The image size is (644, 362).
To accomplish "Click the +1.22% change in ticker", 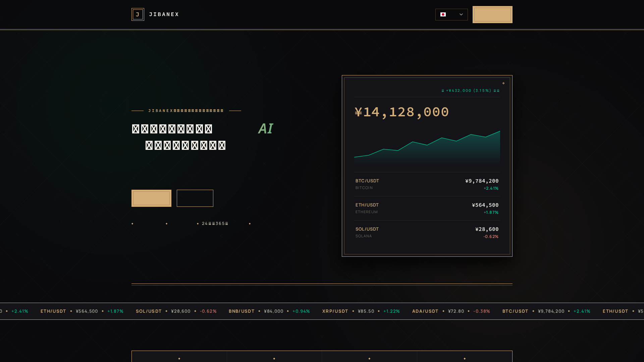I will (391, 311).
